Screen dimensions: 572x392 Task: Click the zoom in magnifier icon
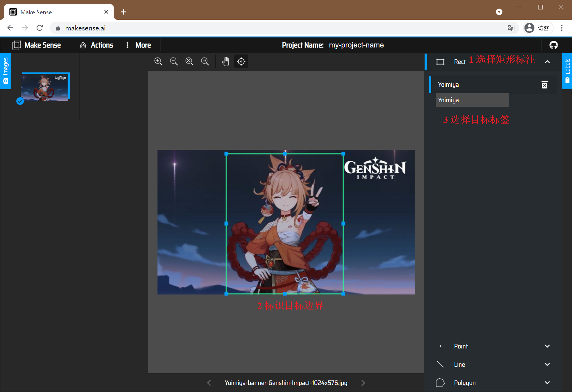158,61
